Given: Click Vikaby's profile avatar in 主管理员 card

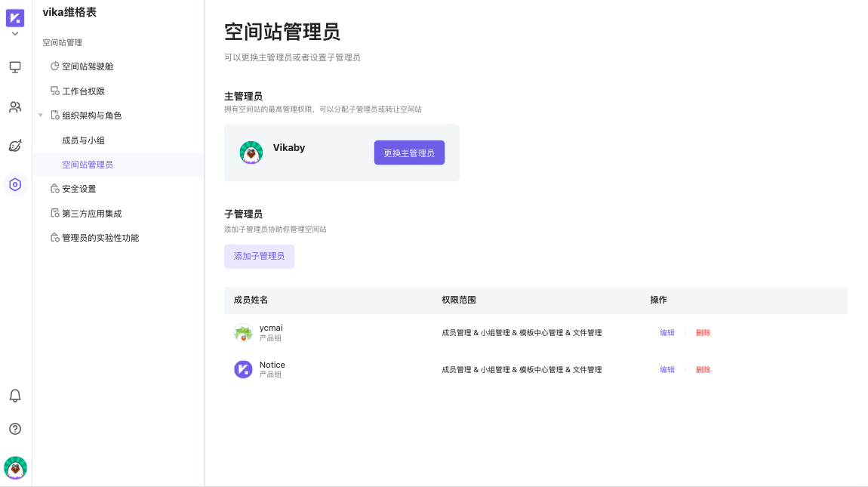Looking at the screenshot, I should 251,152.
